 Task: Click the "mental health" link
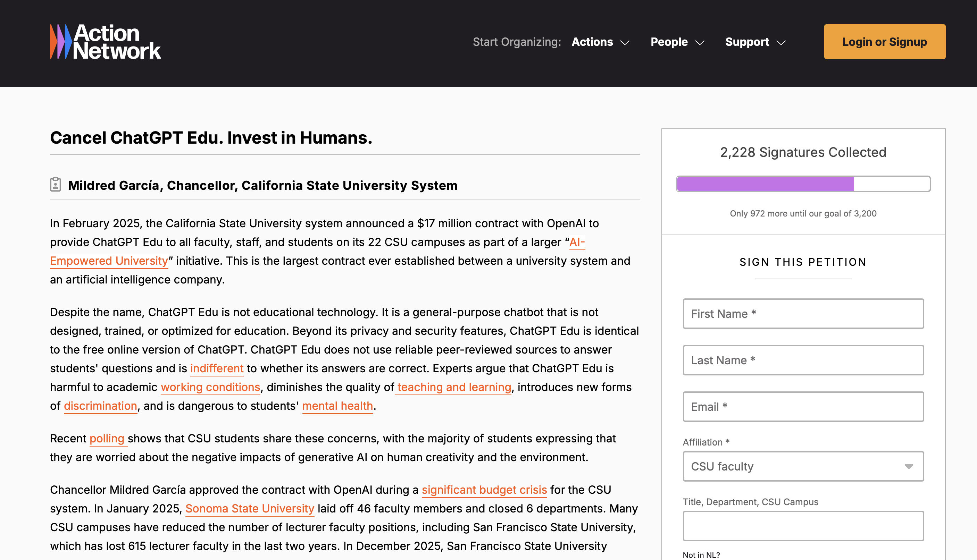tap(337, 406)
